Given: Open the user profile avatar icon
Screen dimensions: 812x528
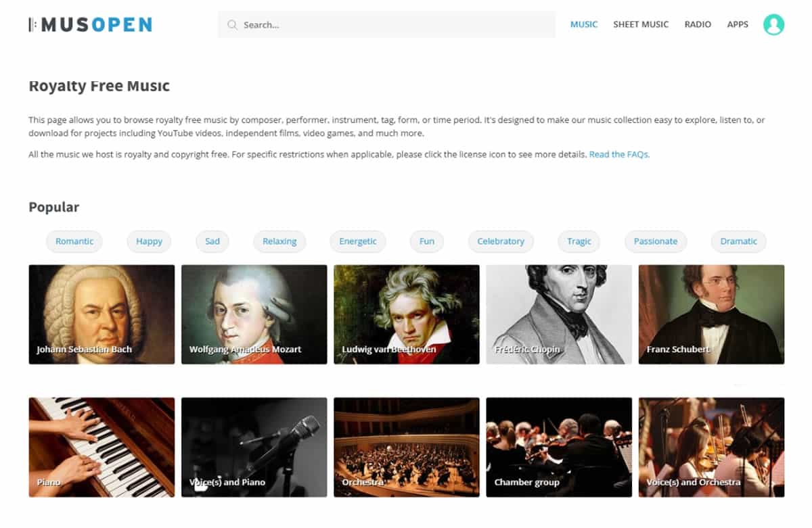Looking at the screenshot, I should (773, 24).
